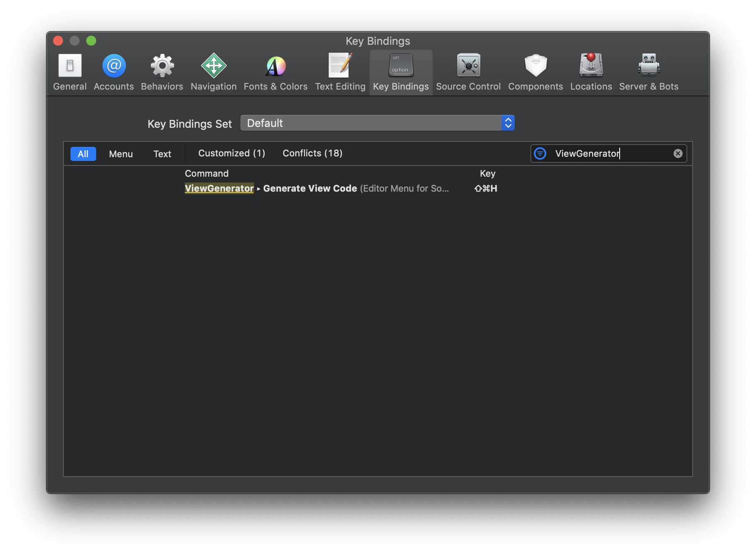Click the highlighted ViewGenerator text

pos(219,188)
